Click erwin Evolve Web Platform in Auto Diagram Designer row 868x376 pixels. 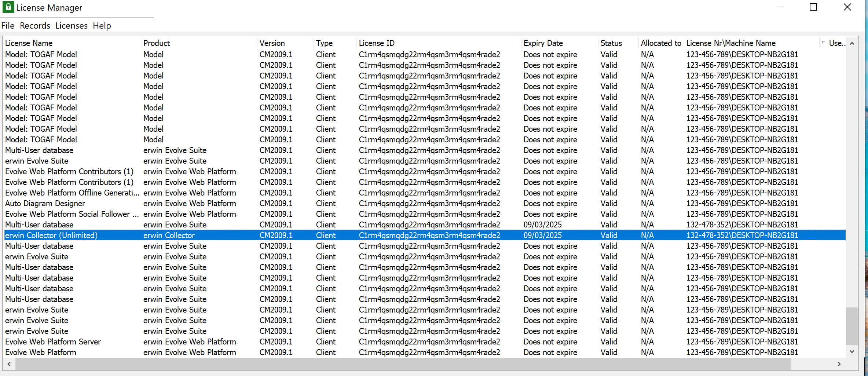point(190,203)
